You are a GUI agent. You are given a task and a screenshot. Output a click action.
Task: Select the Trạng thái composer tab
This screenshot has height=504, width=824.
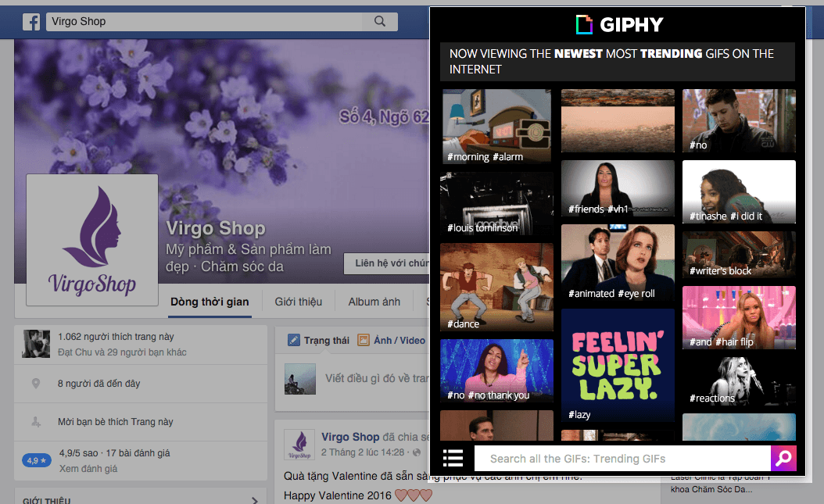click(318, 340)
